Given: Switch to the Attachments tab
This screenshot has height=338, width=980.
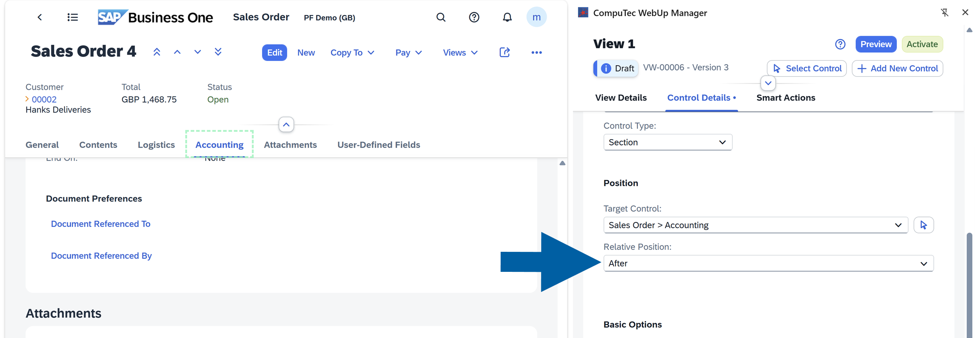Looking at the screenshot, I should pos(290,145).
